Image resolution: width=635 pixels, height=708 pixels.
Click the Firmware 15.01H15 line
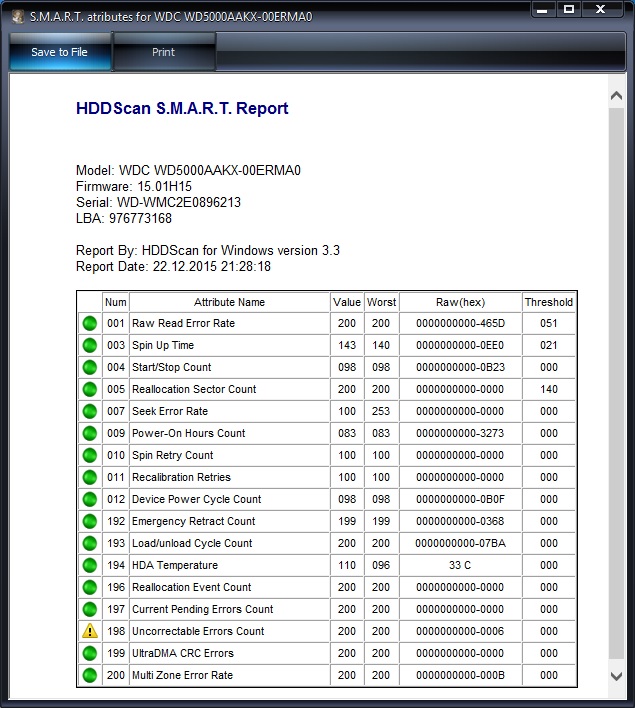pyautogui.click(x=134, y=186)
